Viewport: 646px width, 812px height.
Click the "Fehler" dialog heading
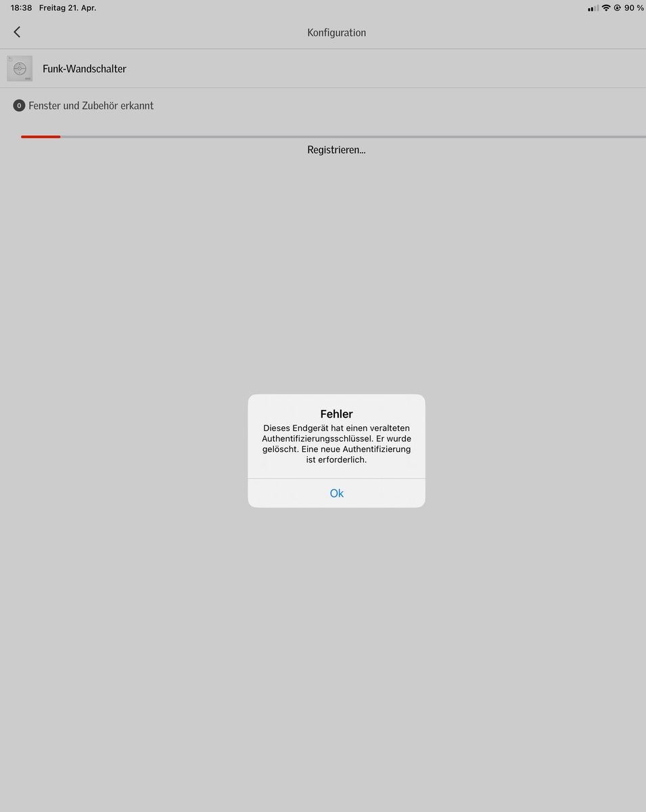pyautogui.click(x=336, y=414)
